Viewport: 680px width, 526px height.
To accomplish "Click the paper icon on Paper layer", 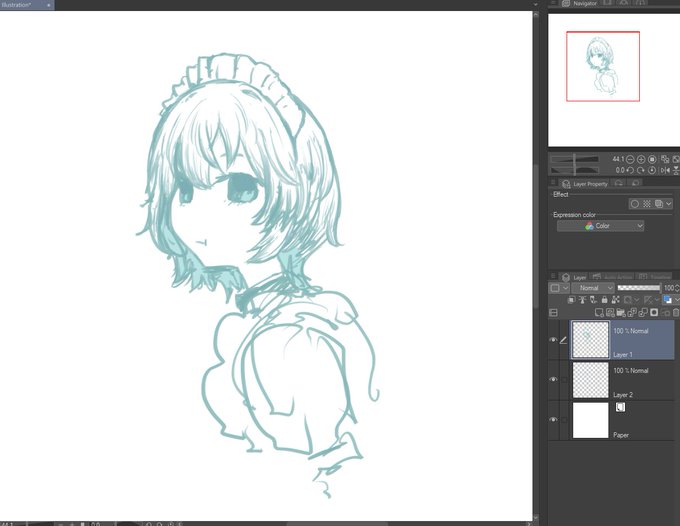I will click(621, 407).
